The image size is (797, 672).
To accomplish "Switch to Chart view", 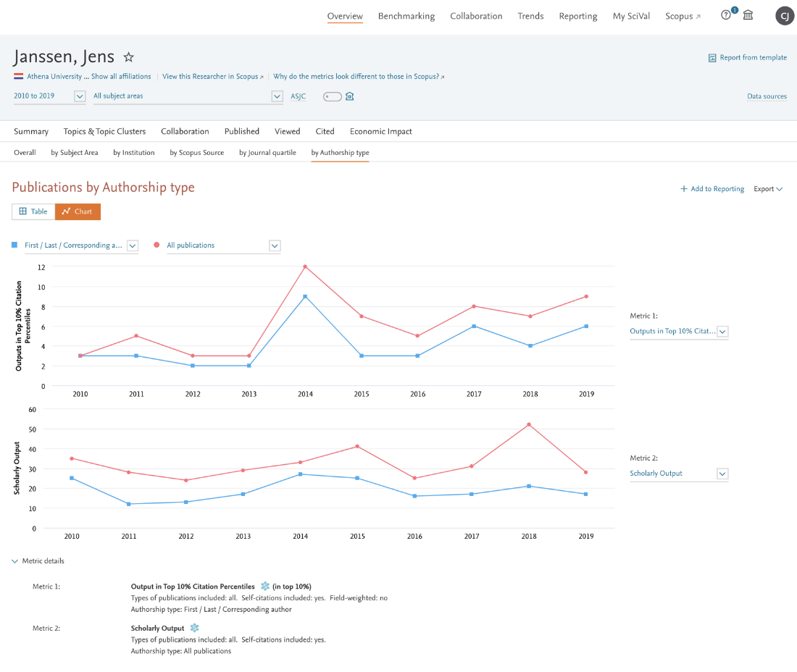I will click(x=78, y=211).
